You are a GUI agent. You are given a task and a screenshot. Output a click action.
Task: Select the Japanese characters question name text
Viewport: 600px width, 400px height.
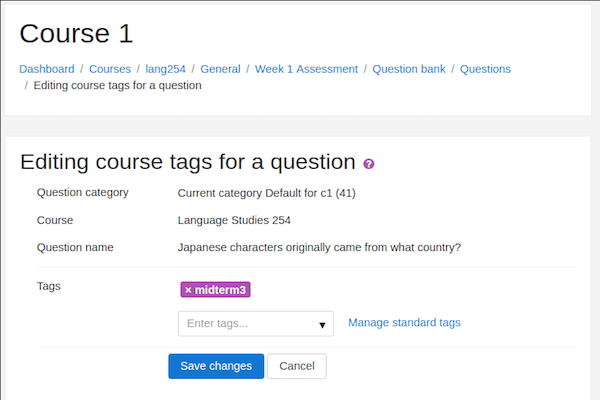coord(319,247)
